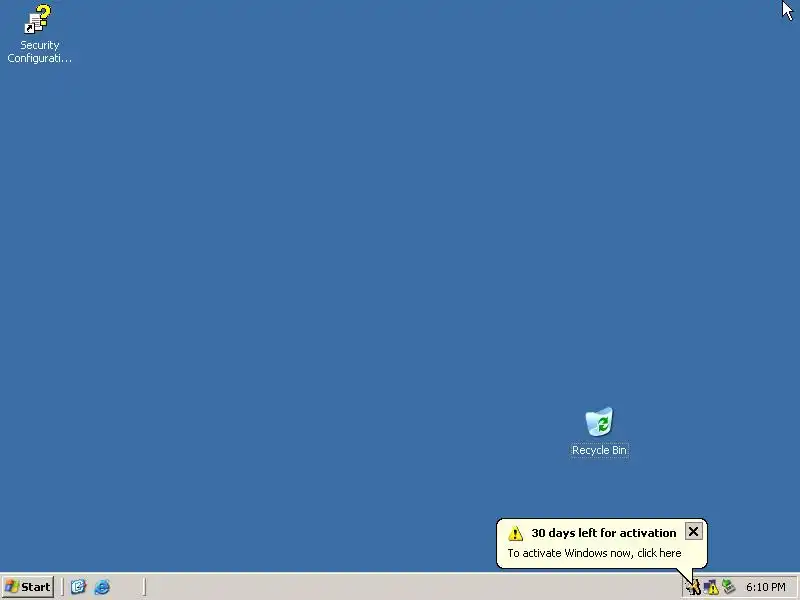The image size is (800, 600).
Task: Click the 'Recycle Bin' label text
Action: (599, 450)
